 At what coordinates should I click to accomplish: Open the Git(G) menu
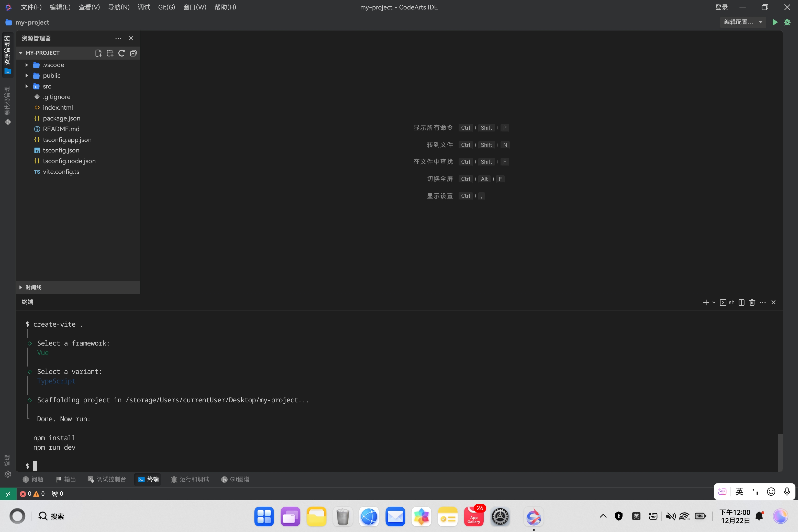[x=166, y=7]
